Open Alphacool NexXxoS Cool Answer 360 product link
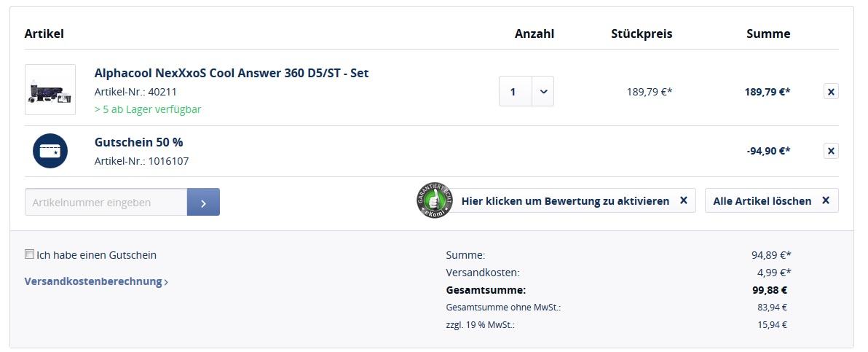This screenshot has height=352, width=868. [231, 73]
